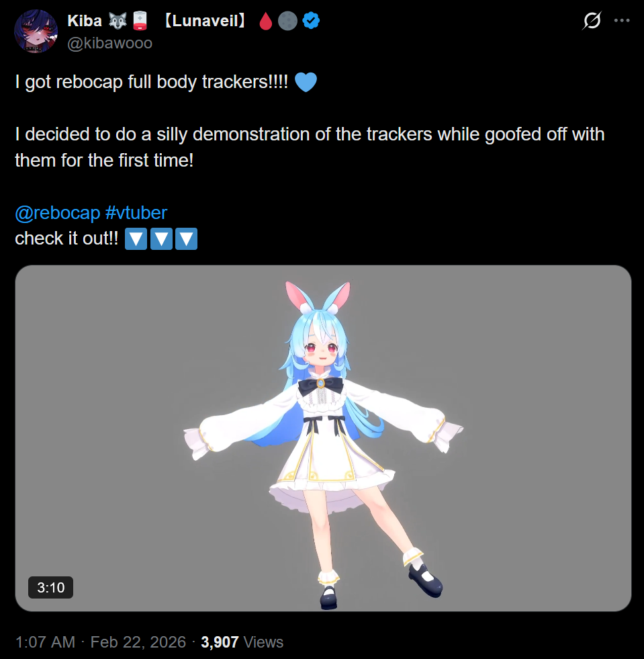
Task: Click the first down-arrow emoji
Action: pos(136,238)
